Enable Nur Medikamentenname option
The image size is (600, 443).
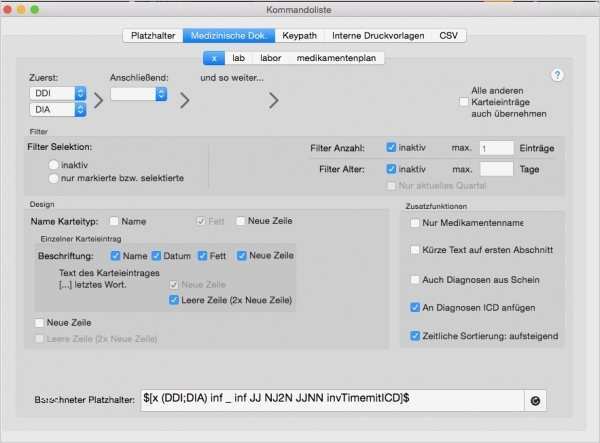[x=415, y=223]
